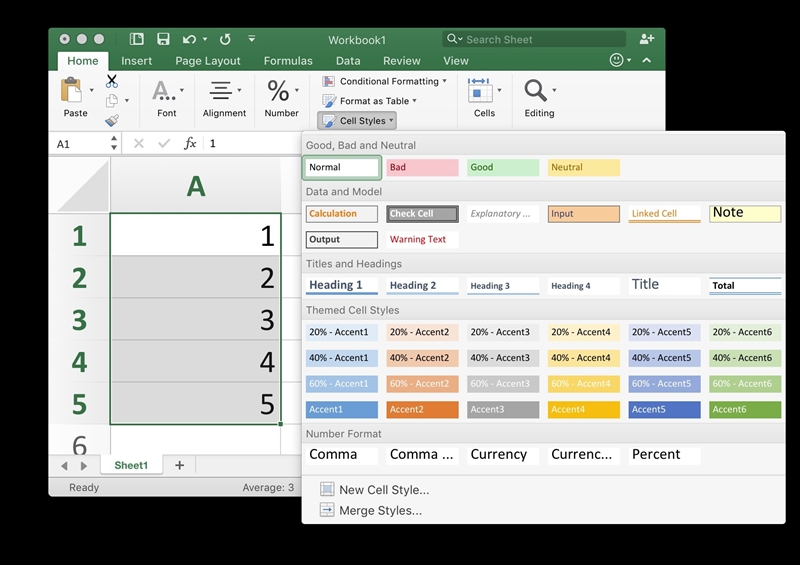The height and width of the screenshot is (565, 800).
Task: Open the Paste options dropdown arrow
Action: click(92, 90)
